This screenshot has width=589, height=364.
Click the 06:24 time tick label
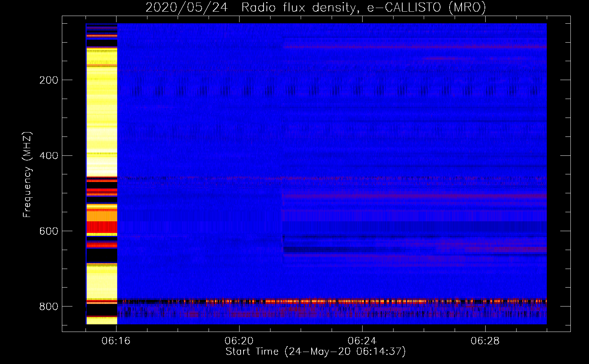click(362, 341)
